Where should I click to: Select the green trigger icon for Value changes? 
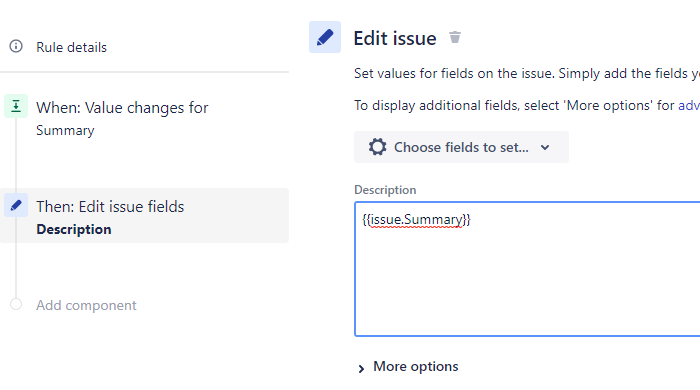click(x=16, y=106)
